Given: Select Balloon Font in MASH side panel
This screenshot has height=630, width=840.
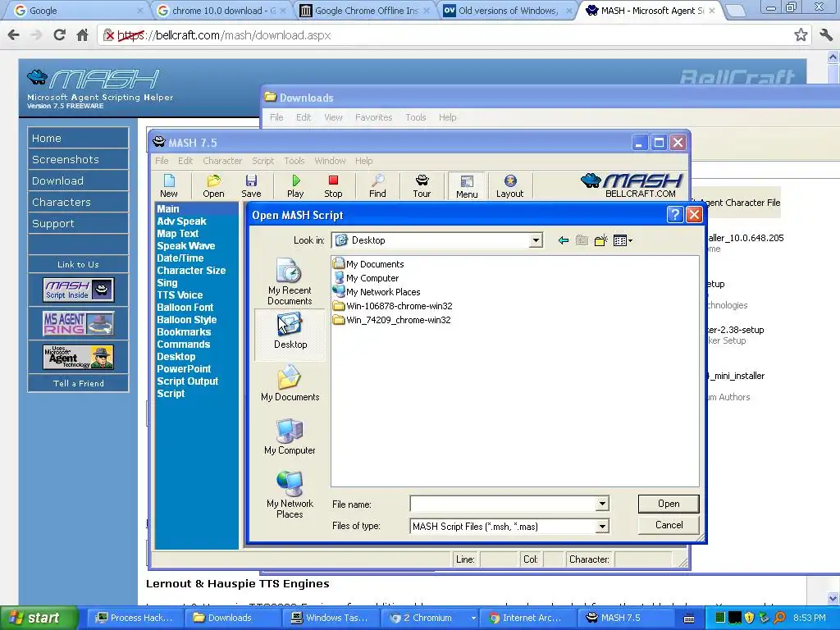Looking at the screenshot, I should coord(185,308).
